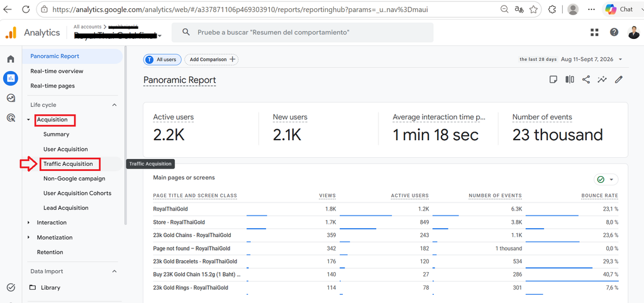Open the Acquisition Summary report
The width and height of the screenshot is (644, 303).
tap(56, 135)
